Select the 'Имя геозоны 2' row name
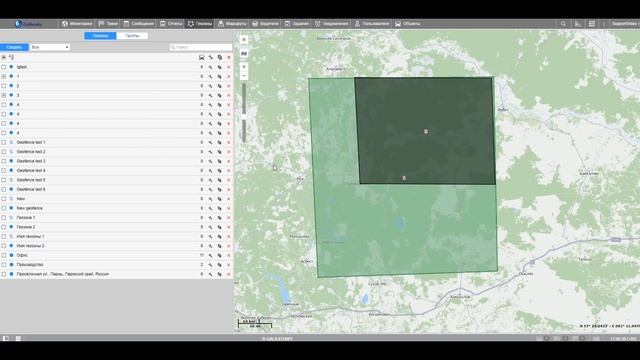 (x=31, y=246)
